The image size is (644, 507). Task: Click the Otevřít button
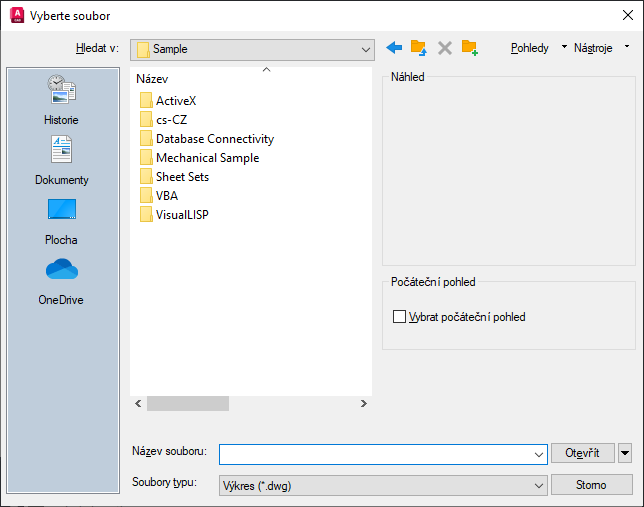coord(582,453)
